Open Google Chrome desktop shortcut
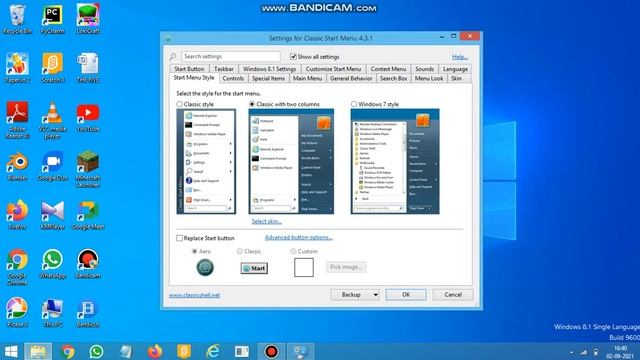This screenshot has height=360, width=640. [x=17, y=267]
